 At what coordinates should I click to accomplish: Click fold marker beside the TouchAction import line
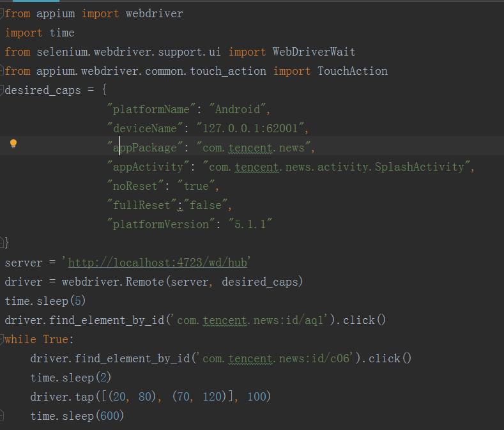coord(2,71)
